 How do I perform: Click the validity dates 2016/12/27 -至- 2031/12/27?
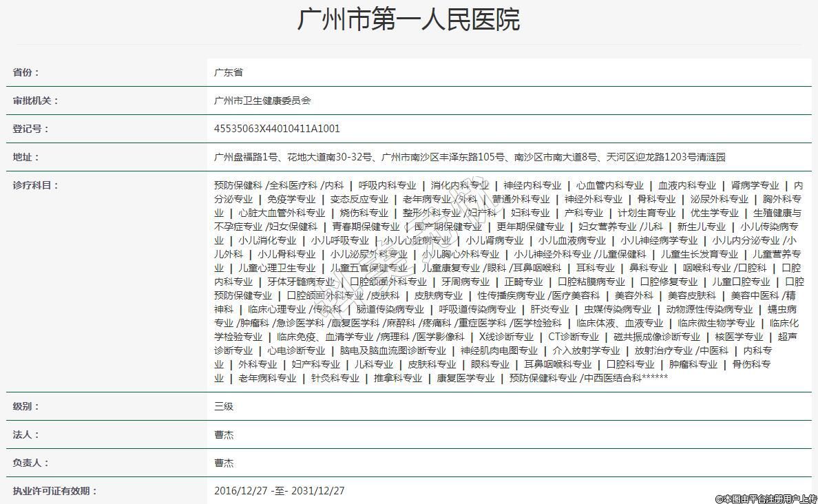279,491
